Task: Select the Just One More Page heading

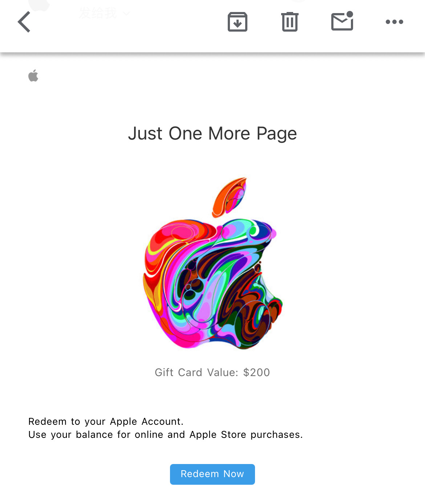Action: click(x=212, y=133)
